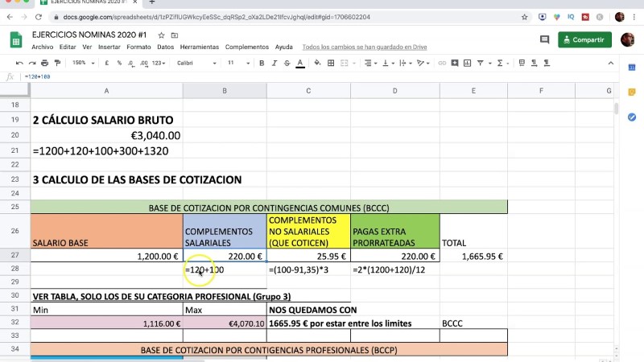Open the Ver menu

click(x=87, y=47)
